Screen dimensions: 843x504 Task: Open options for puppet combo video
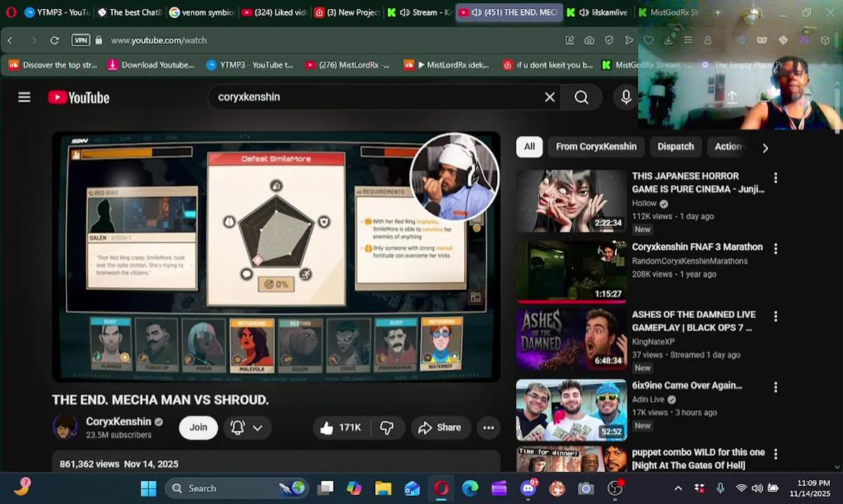click(x=775, y=454)
